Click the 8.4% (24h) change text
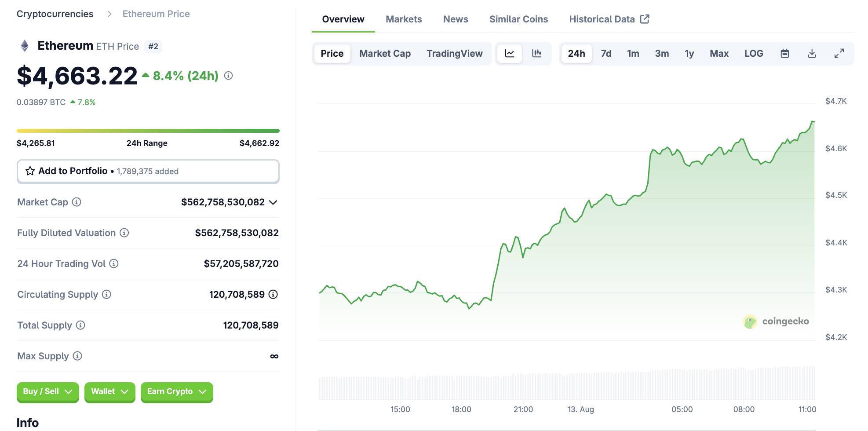 tap(186, 76)
